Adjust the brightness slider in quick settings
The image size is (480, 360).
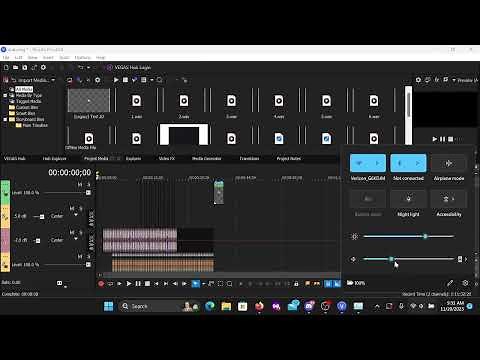[408, 236]
